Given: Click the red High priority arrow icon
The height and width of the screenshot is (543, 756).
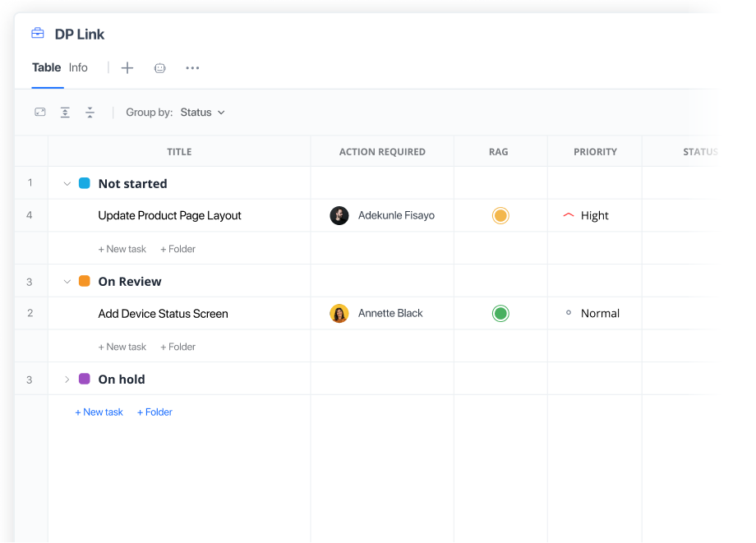Looking at the screenshot, I should pyautogui.click(x=569, y=215).
